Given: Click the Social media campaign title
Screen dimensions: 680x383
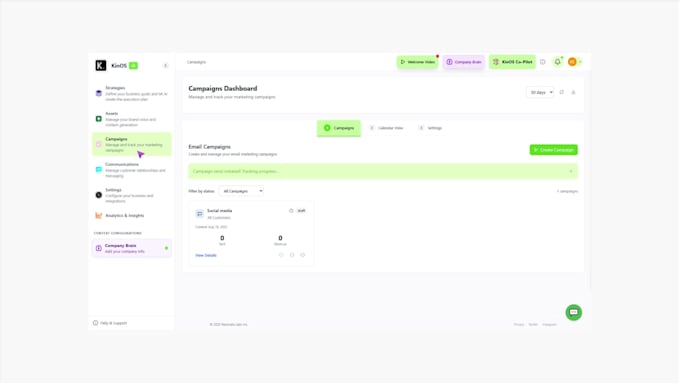Looking at the screenshot, I should click(x=219, y=211).
